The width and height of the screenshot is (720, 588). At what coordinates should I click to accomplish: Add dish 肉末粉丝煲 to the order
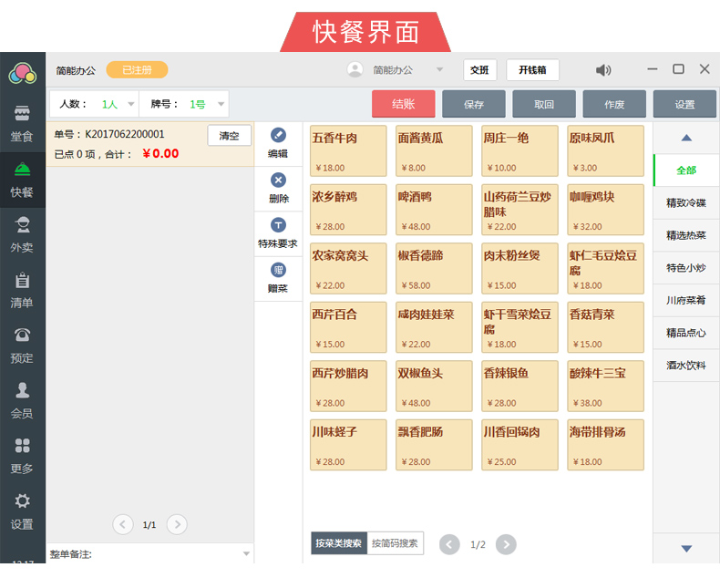click(519, 268)
